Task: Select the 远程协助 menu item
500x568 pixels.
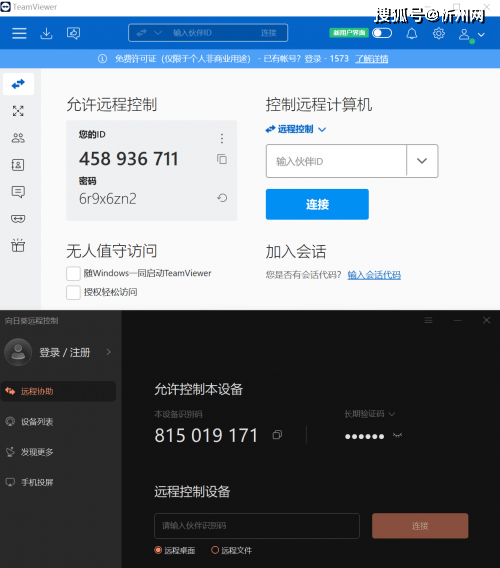Action: pyautogui.click(x=58, y=391)
